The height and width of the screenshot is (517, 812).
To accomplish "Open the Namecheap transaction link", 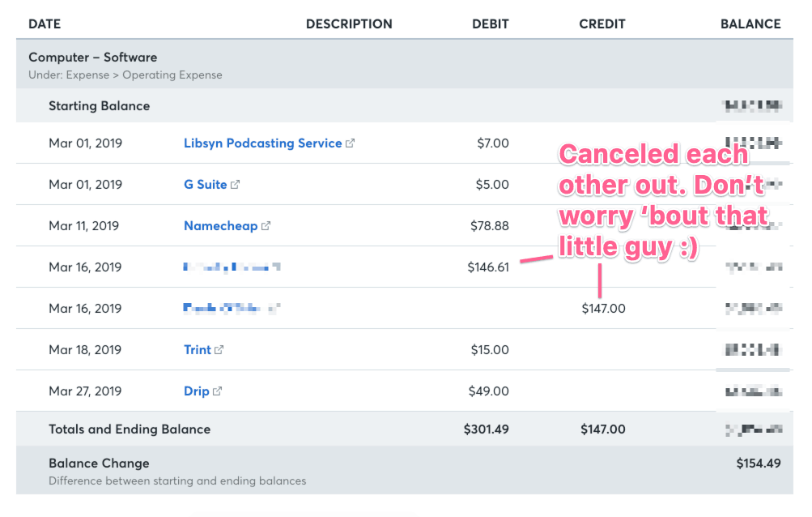I will tap(220, 226).
